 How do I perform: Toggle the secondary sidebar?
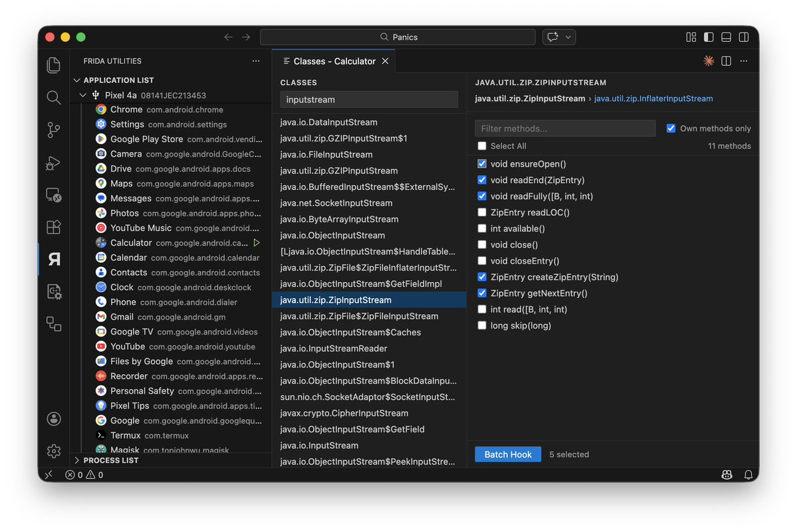click(x=744, y=37)
